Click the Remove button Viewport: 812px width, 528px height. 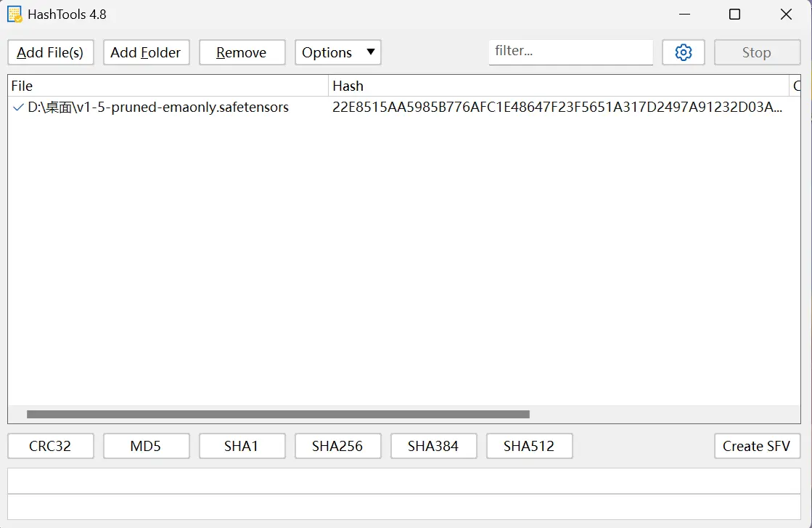242,52
